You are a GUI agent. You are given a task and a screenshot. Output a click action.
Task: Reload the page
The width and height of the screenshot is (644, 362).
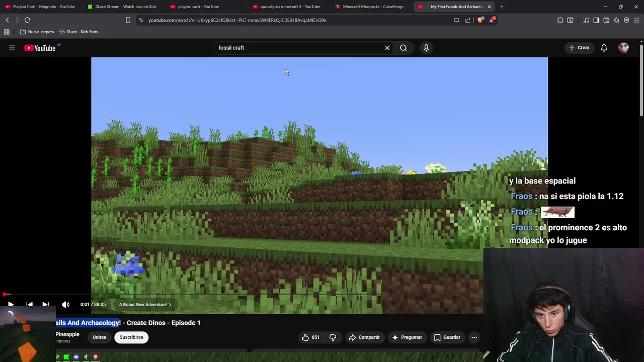coord(28,20)
